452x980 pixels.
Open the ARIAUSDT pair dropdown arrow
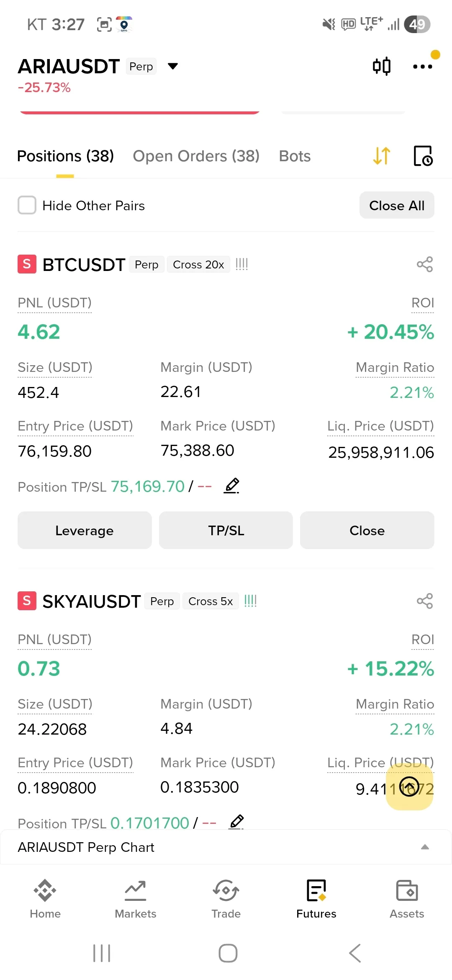173,66
